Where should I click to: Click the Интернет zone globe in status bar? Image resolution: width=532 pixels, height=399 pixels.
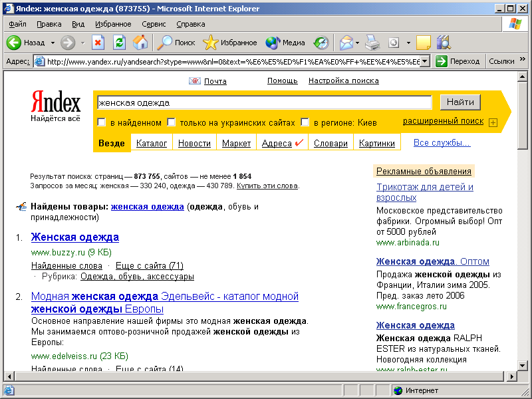(398, 390)
